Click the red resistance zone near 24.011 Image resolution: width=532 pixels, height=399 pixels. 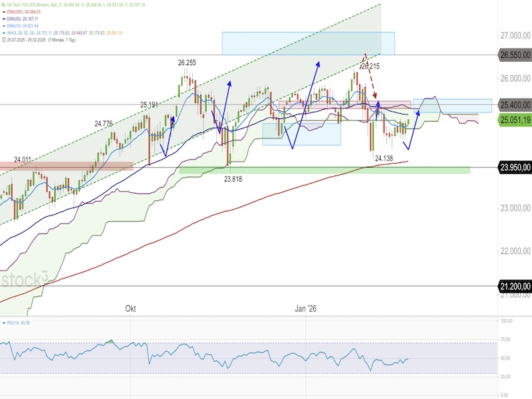pyautogui.click(x=66, y=165)
